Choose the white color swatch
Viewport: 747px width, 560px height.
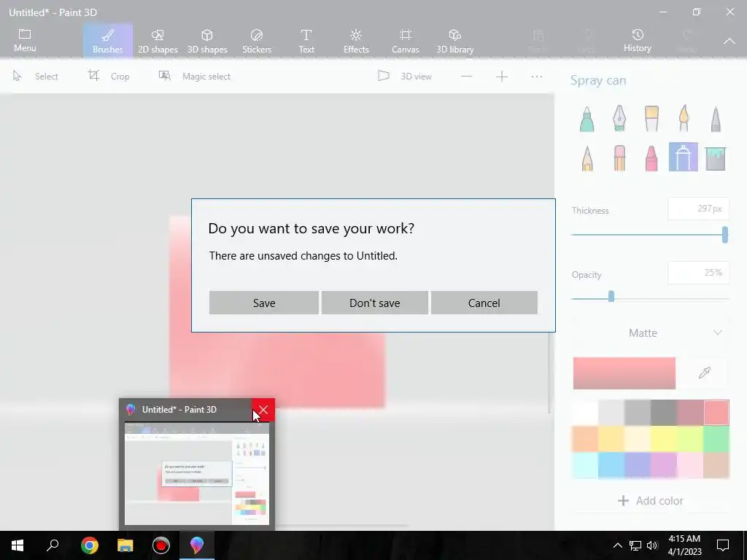[585, 413]
